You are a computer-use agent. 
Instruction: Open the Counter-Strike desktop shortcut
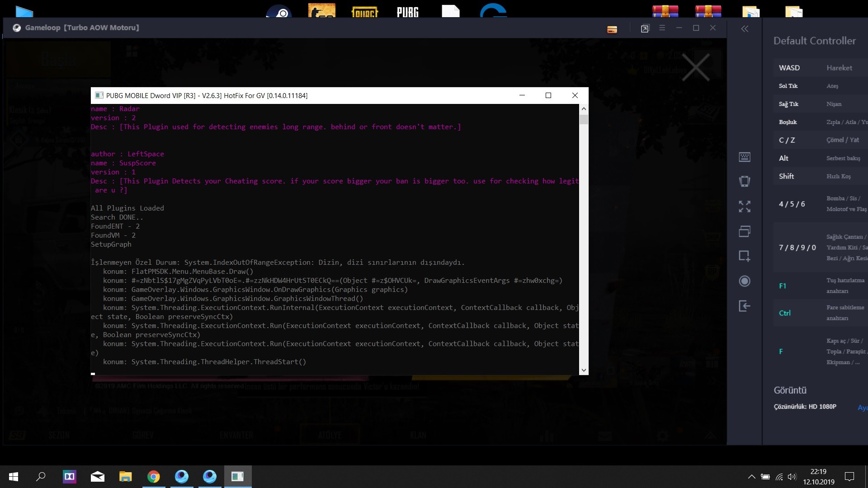[322, 10]
